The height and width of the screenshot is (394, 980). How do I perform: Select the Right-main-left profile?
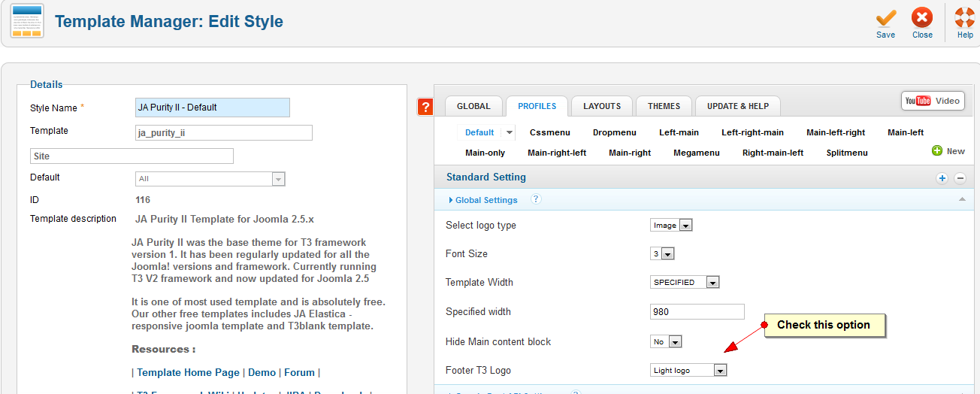[x=773, y=153]
